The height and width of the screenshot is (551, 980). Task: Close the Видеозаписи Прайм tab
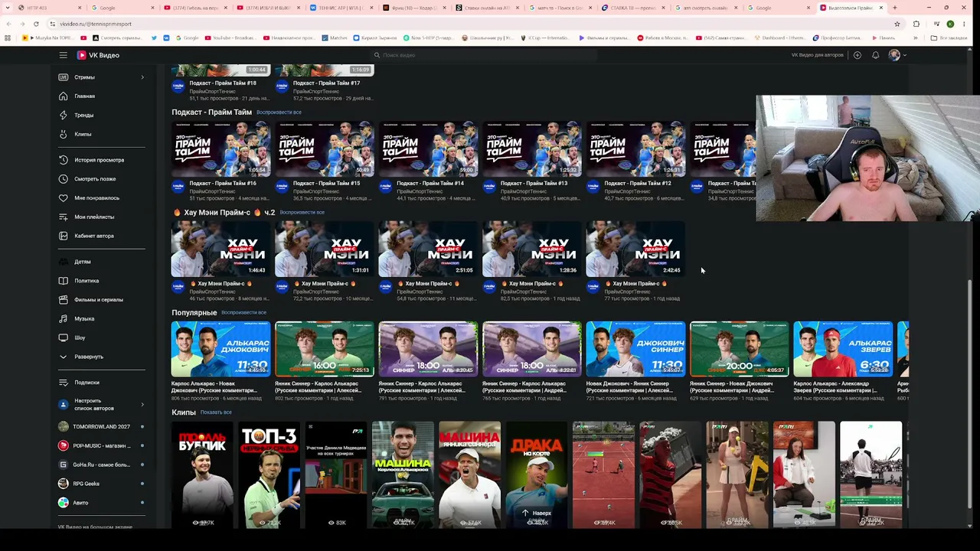(881, 8)
